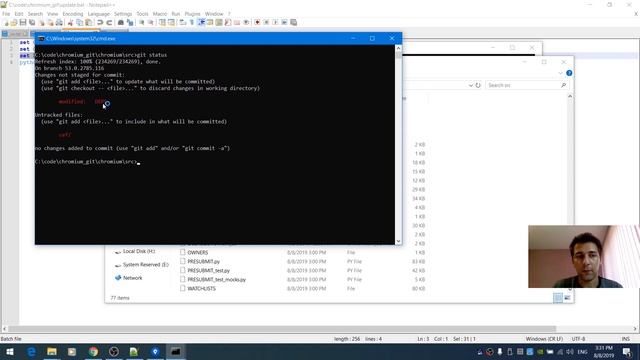640x360 pixels.
Task: Toggle the highlighted Indent Guide icon
Action: [x=201, y=22]
